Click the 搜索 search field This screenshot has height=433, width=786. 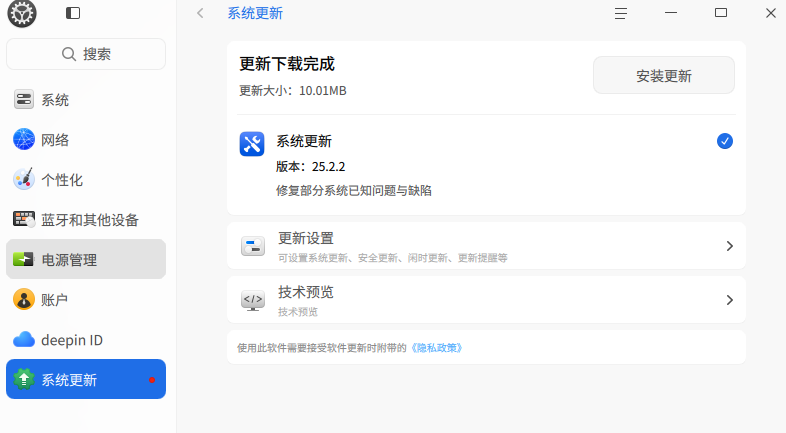pyautogui.click(x=86, y=54)
